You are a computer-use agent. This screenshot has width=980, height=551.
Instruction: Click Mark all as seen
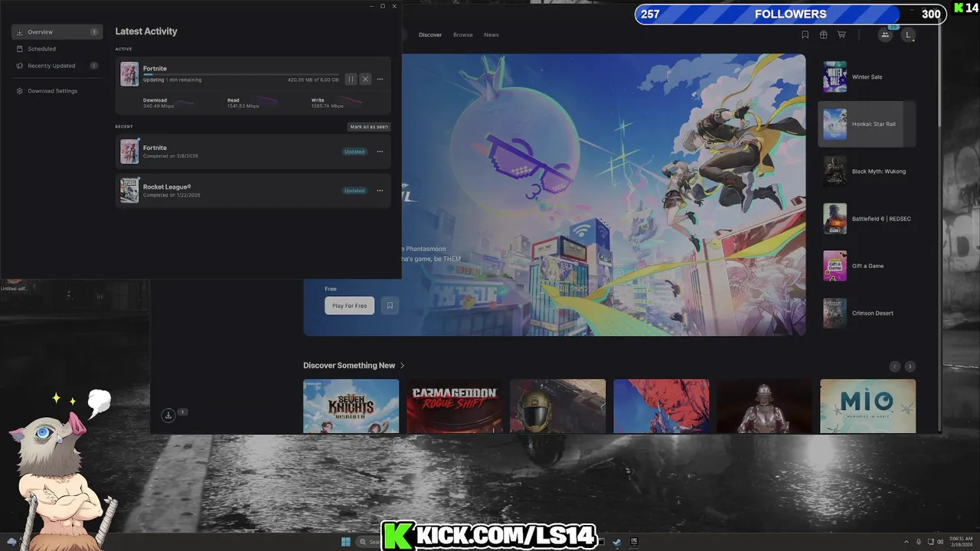click(x=369, y=127)
